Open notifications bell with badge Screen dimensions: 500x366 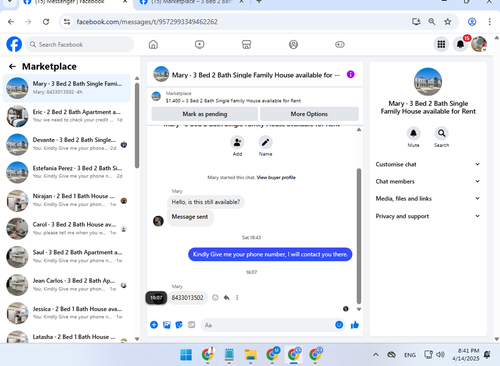(x=460, y=44)
